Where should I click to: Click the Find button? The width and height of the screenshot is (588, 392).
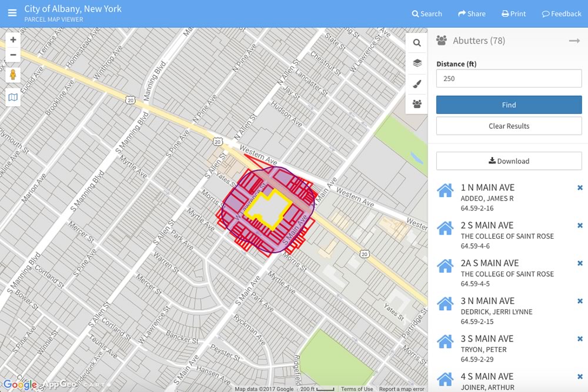[509, 105]
